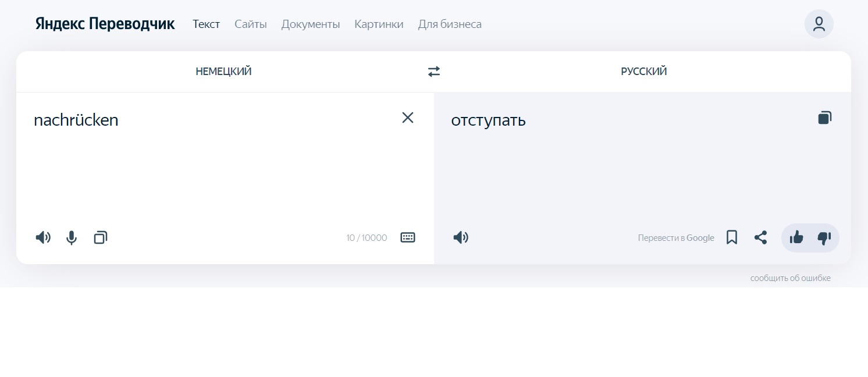Play the translation audio for отступать

461,237
